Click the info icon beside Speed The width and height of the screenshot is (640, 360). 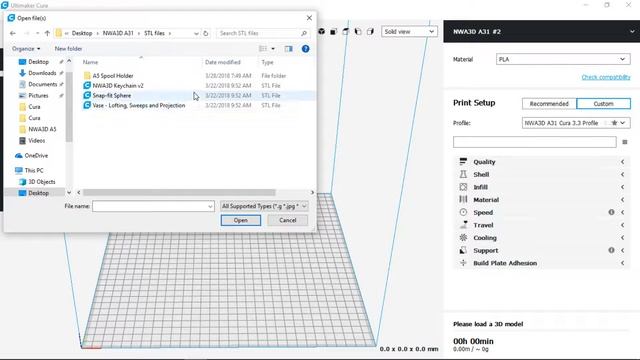[611, 212]
